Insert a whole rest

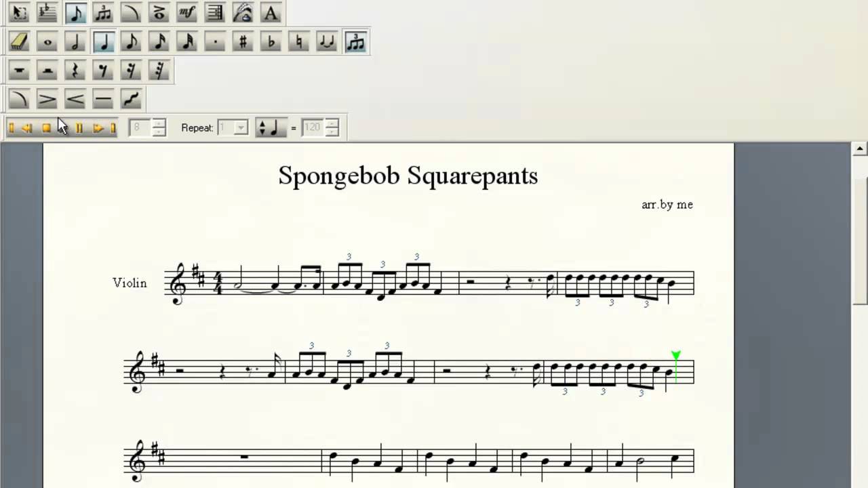click(x=20, y=70)
